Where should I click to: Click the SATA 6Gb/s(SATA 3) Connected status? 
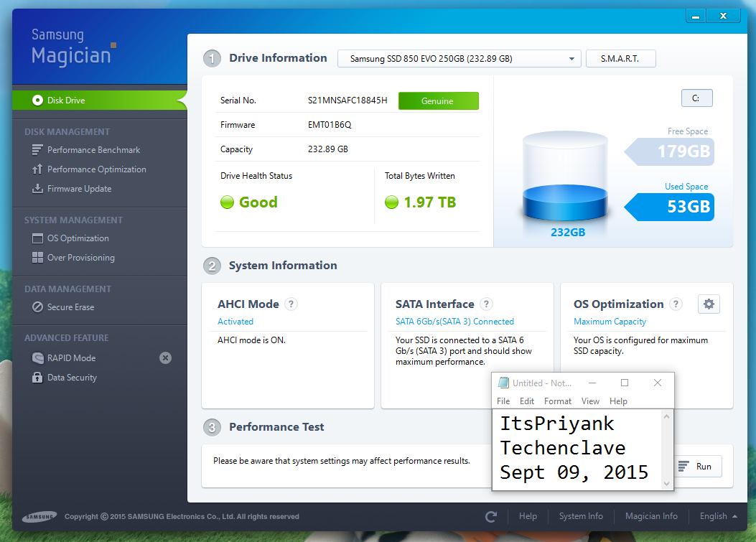[x=454, y=322]
